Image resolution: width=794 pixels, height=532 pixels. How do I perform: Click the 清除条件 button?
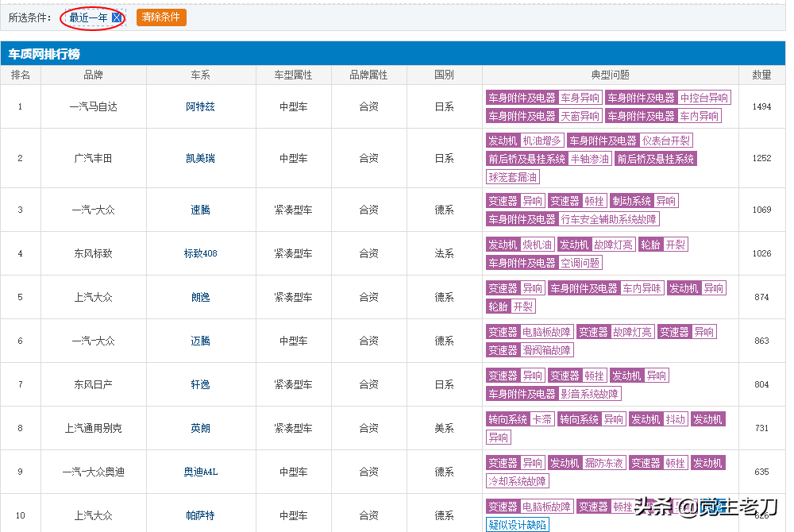point(161,17)
